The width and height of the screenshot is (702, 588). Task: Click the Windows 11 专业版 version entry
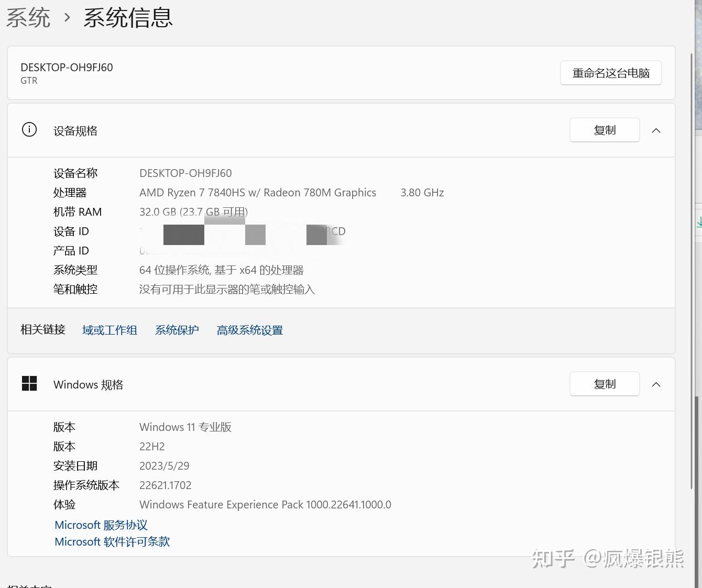185,427
